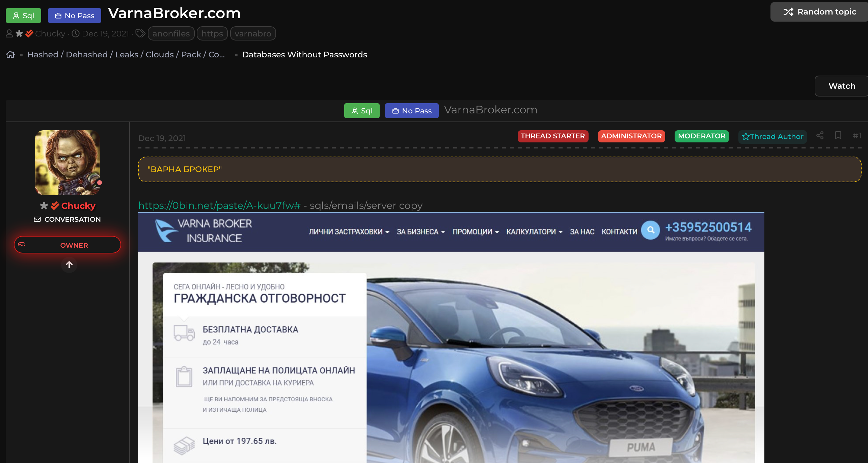Click the ГРАЖДАНСКА ОТГОВОРНОСТ heading

[260, 298]
